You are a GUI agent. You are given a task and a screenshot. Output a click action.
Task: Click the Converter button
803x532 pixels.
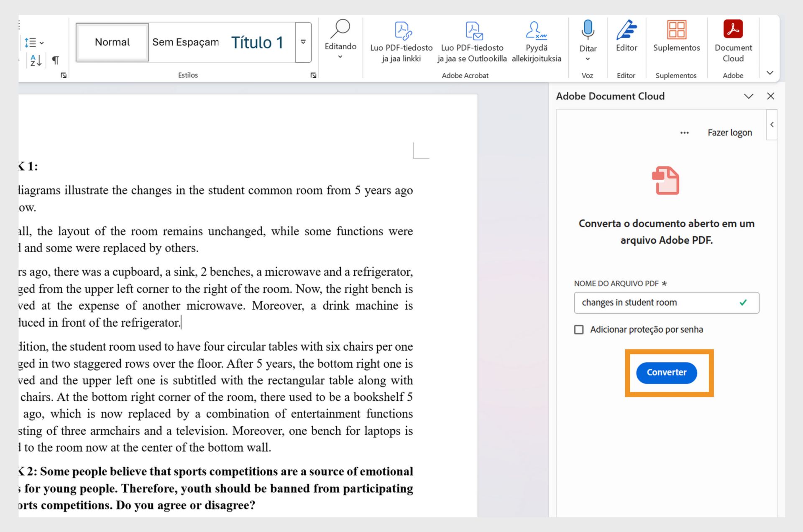point(667,372)
